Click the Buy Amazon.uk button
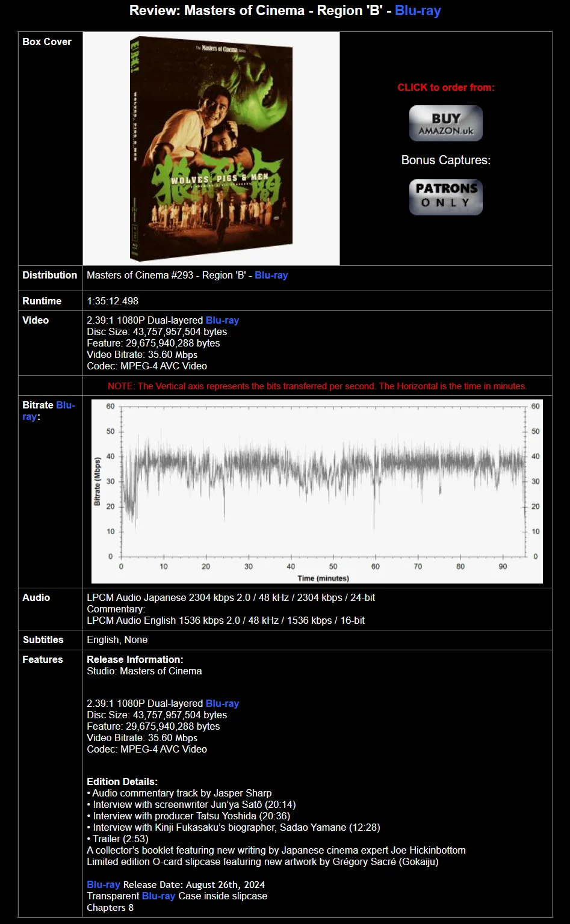Image resolution: width=570 pixels, height=924 pixels. 446,123
